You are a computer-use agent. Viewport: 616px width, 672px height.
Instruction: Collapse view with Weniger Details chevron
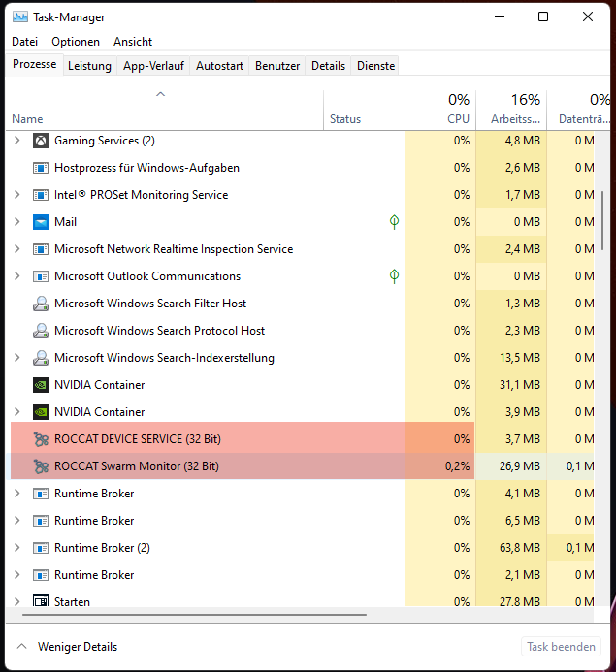[x=22, y=646]
